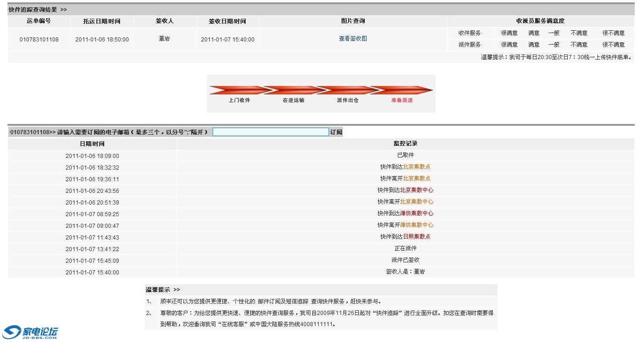This screenshot has height=342, width=644.
Task: Click the 家电论坛 logo watermark
Action: (x=31, y=332)
